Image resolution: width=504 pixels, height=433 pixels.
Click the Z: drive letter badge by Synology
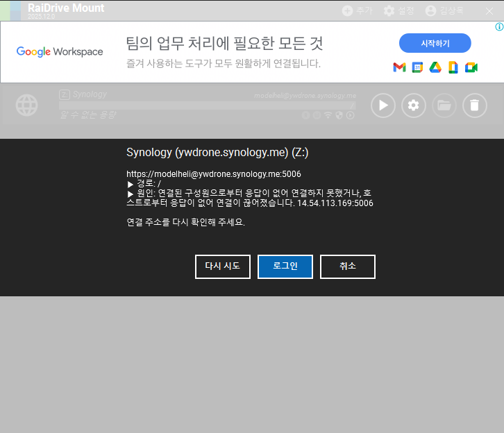[64, 94]
